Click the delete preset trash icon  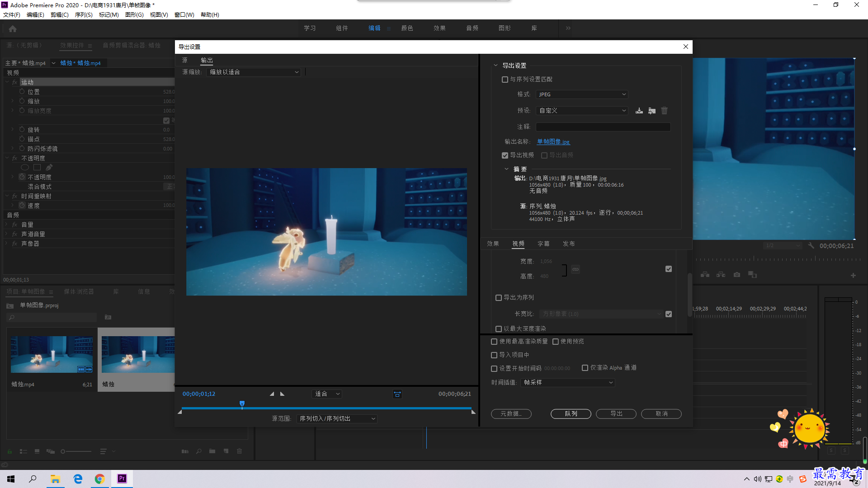664,111
